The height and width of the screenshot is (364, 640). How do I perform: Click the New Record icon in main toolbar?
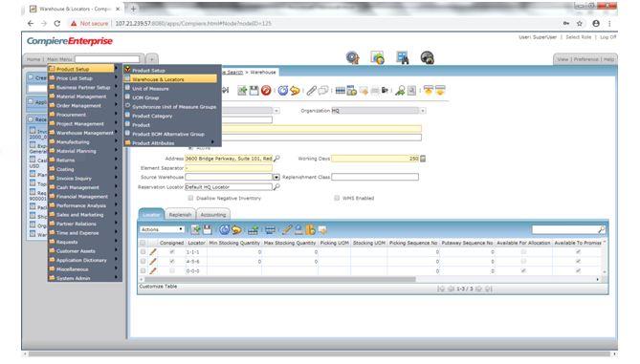(242, 91)
